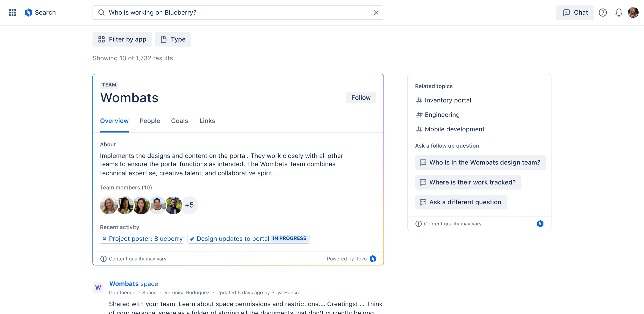Open Project poster: Blueberry link

(142, 239)
